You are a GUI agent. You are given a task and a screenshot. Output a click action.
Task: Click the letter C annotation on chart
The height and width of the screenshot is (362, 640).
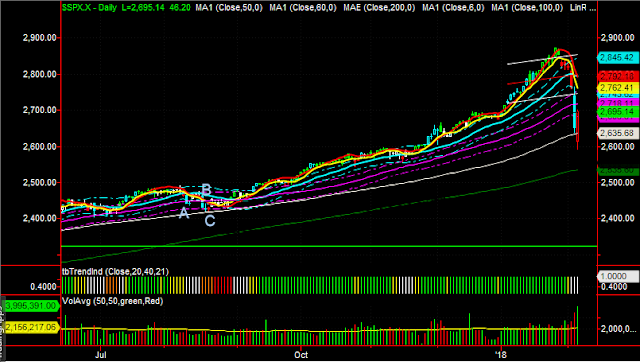(x=209, y=221)
